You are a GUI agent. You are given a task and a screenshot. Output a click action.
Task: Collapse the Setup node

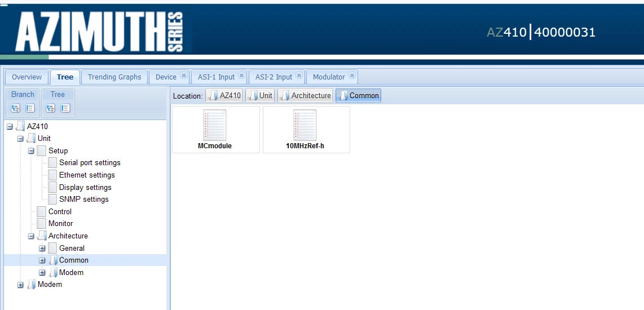(x=31, y=151)
